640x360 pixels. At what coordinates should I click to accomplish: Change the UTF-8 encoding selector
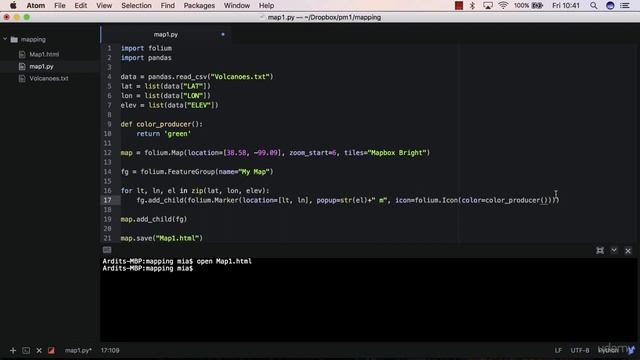580,351
